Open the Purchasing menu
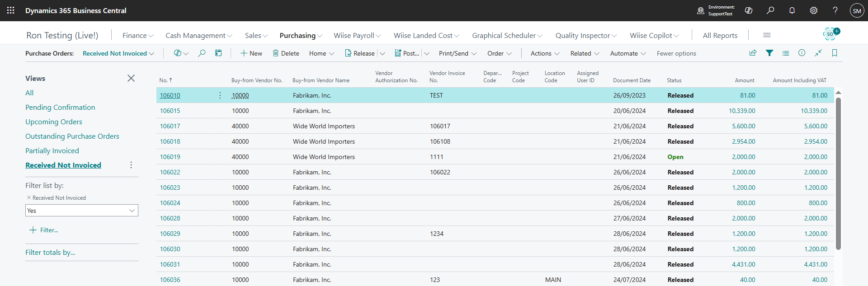 click(301, 35)
